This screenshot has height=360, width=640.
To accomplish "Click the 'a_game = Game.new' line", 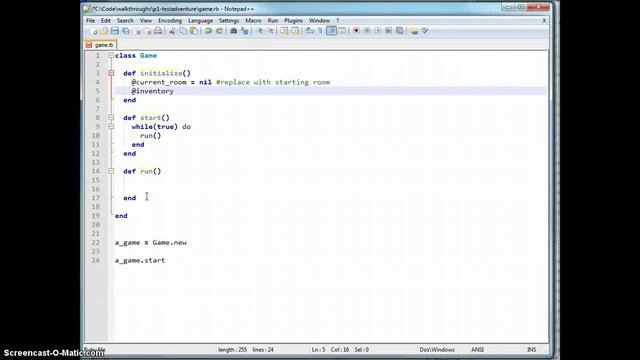I will (x=151, y=242).
